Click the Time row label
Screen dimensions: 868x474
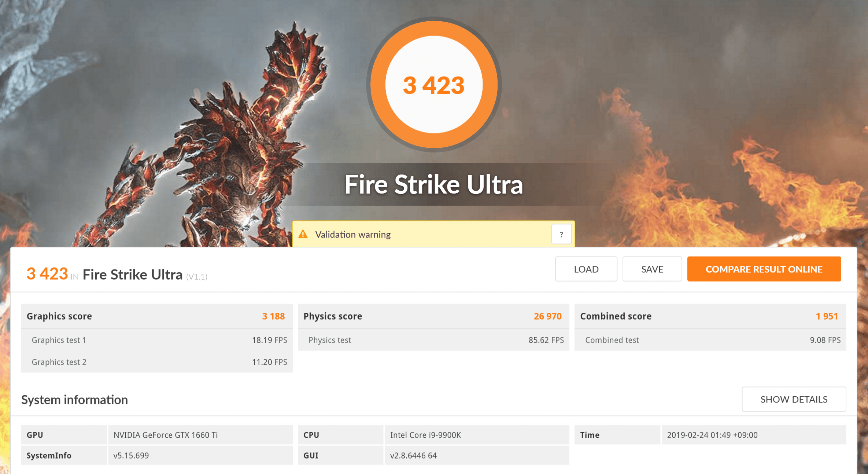[x=590, y=435]
